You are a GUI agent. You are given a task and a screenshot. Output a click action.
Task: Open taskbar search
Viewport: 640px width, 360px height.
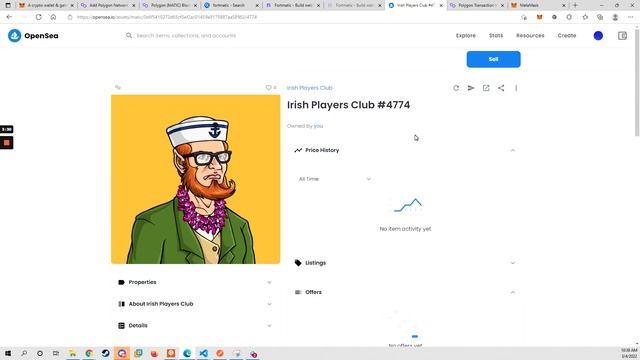24,353
